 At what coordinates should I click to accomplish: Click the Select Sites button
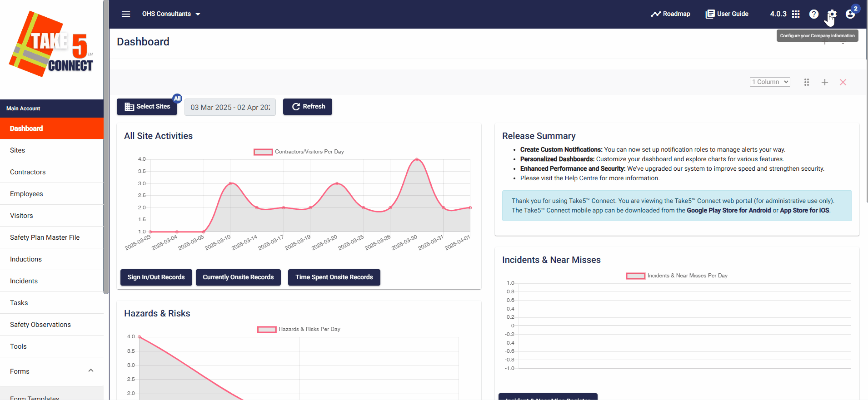click(x=147, y=107)
